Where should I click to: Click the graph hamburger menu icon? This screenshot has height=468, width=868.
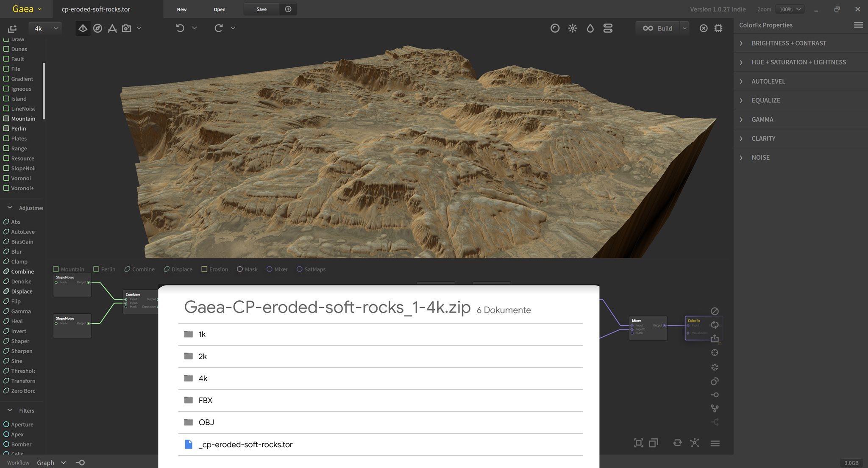pos(715,443)
